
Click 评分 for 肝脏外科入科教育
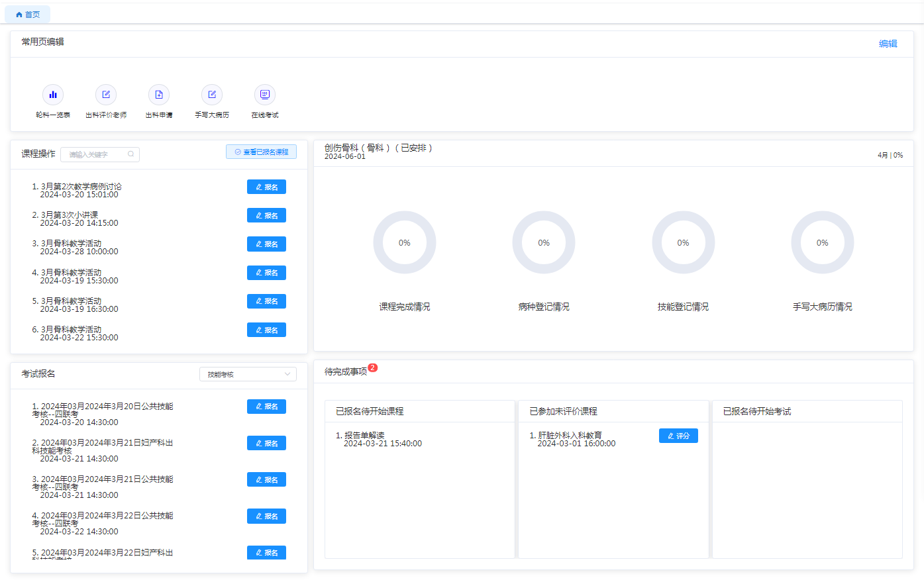678,436
